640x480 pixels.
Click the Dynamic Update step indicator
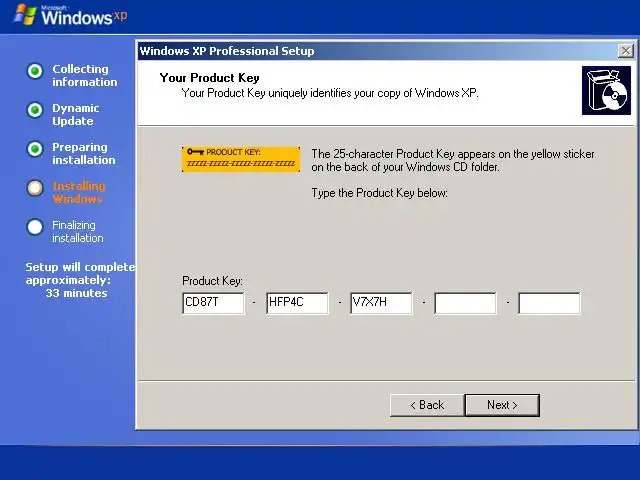[35, 110]
